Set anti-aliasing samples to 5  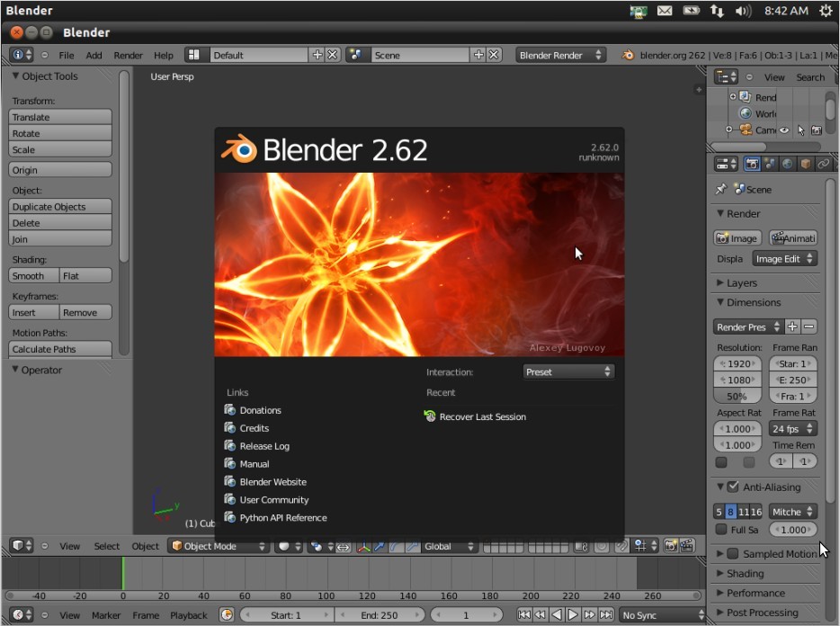tap(719, 512)
